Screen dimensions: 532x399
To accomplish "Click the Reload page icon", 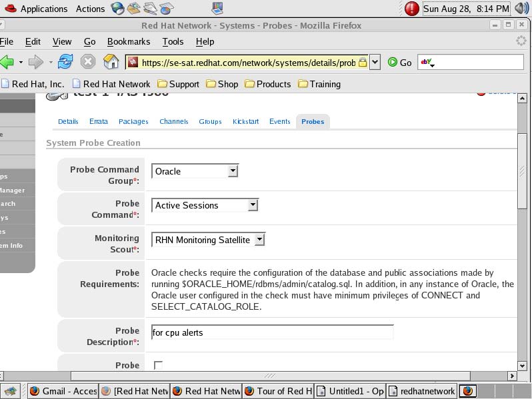I will click(65, 62).
